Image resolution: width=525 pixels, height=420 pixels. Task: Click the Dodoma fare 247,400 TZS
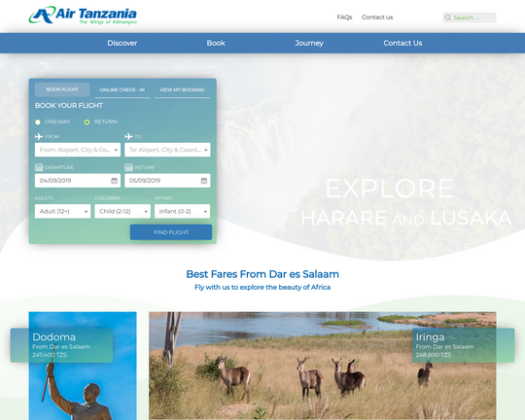(50, 355)
